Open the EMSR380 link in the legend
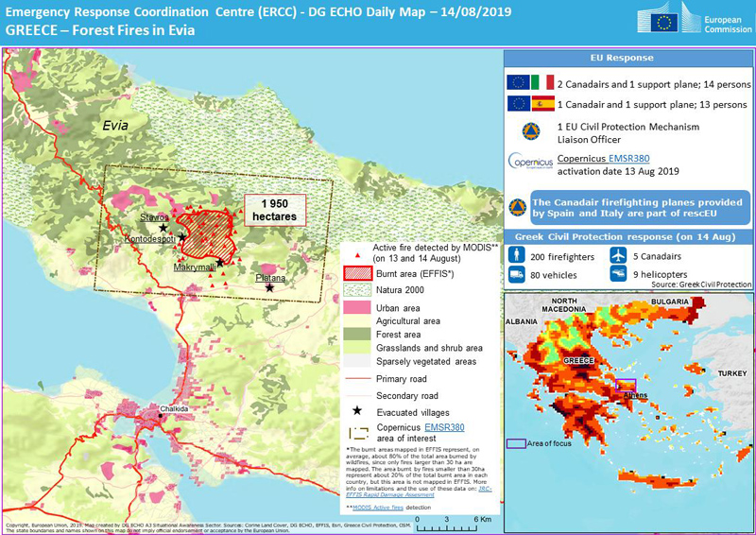 pyautogui.click(x=444, y=427)
